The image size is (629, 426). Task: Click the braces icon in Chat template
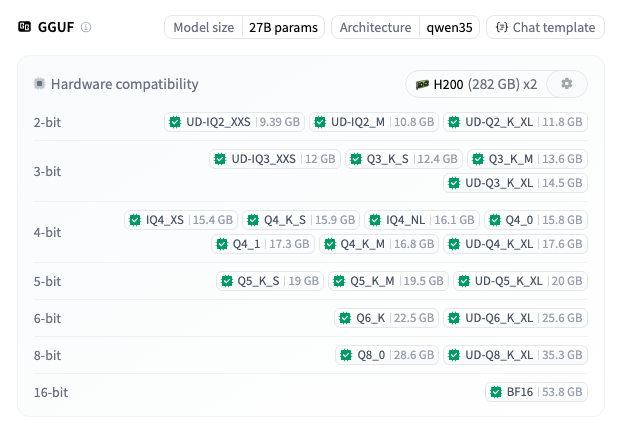coord(502,27)
